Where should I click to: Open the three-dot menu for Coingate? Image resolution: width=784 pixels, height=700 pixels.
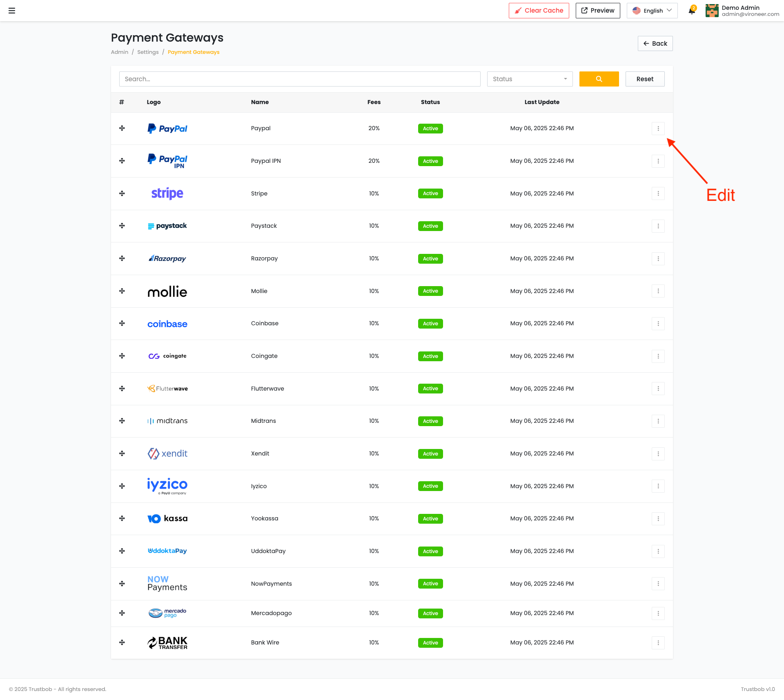658,356
